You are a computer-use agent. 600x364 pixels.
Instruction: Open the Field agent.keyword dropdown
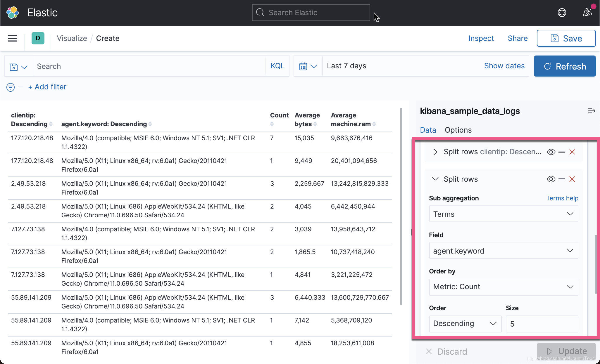point(503,251)
